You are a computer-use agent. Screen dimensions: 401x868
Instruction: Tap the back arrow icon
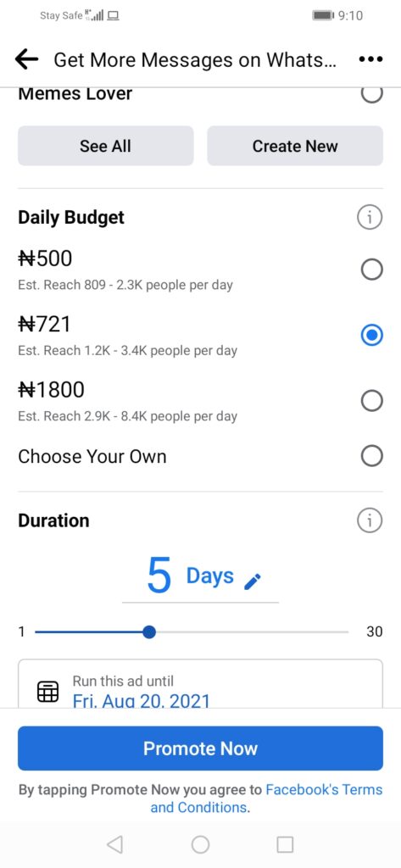pos(26,59)
